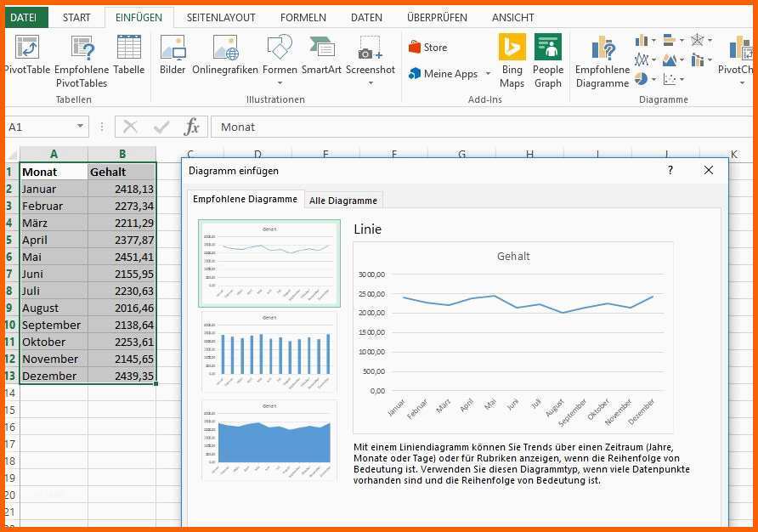Expand the Name Box dropdown
This screenshot has height=532, width=758.
(x=80, y=127)
